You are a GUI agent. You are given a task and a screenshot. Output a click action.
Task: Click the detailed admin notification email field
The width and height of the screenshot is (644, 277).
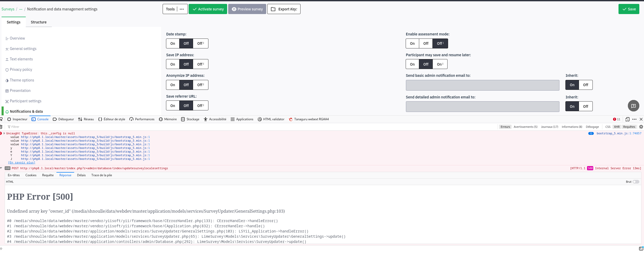(483, 107)
